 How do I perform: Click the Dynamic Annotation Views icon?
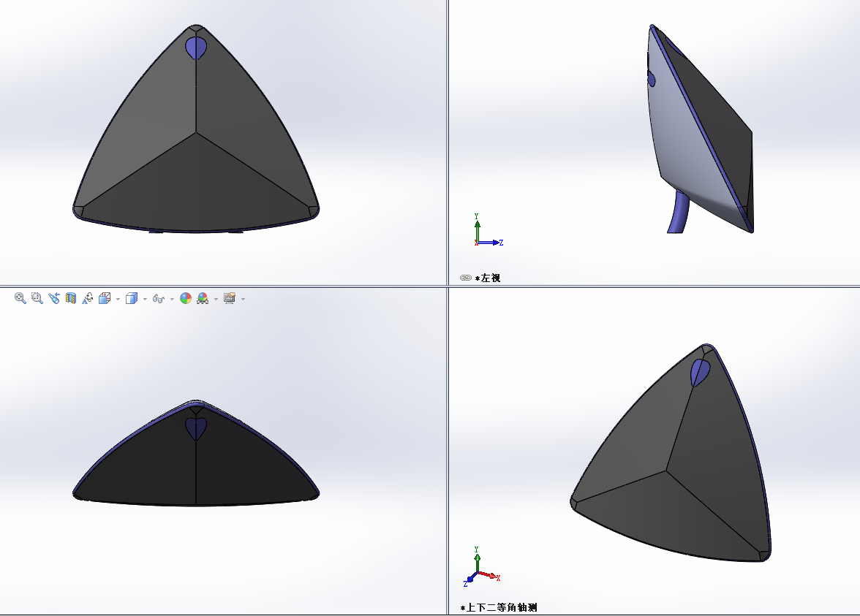coord(88,298)
